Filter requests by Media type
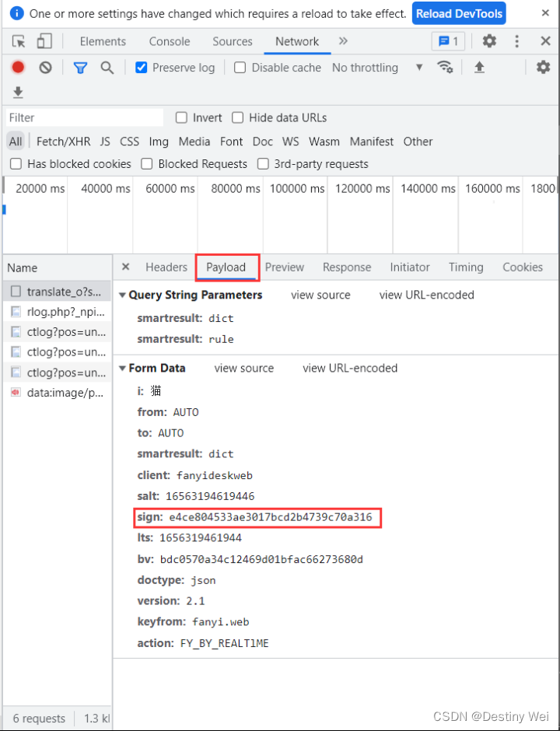The width and height of the screenshot is (560, 731). click(x=194, y=142)
